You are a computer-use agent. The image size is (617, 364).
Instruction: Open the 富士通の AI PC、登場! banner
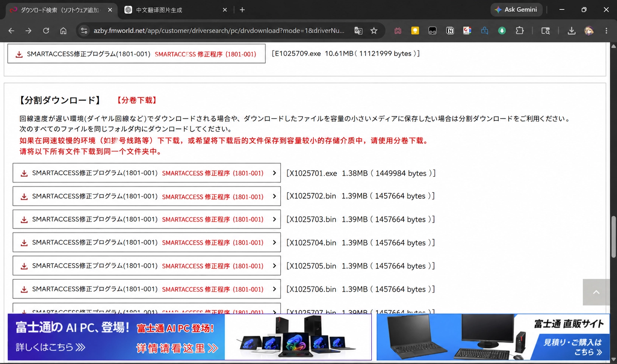[189, 337]
